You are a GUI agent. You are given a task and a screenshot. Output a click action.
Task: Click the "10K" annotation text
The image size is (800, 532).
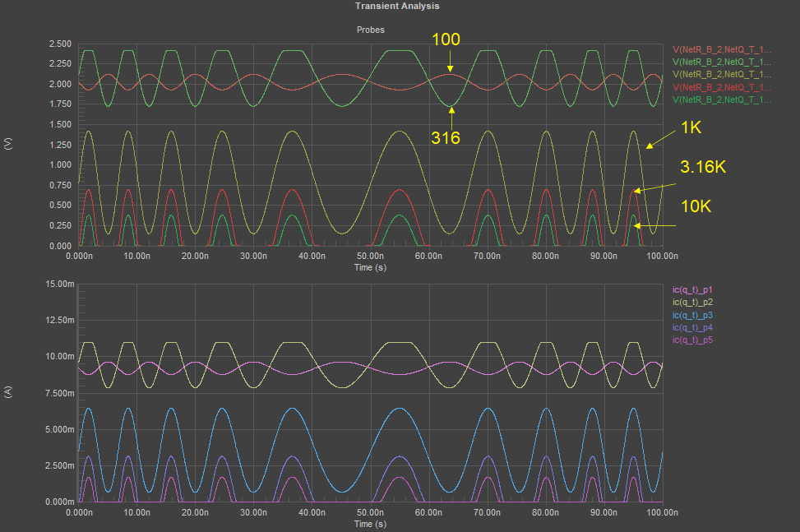pyautogui.click(x=696, y=206)
